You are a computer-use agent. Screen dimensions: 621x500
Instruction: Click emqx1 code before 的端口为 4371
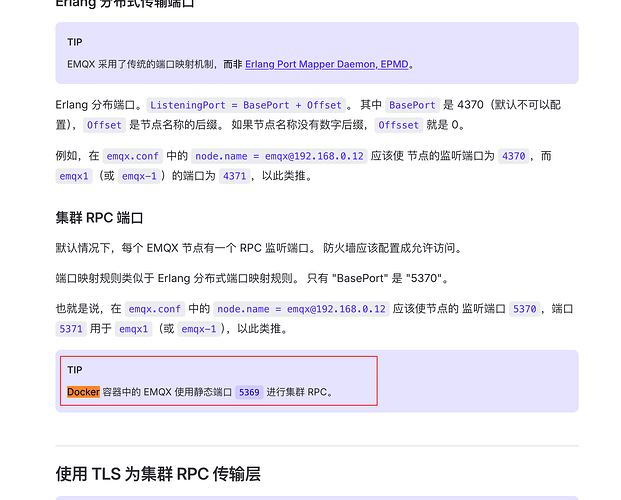74,176
